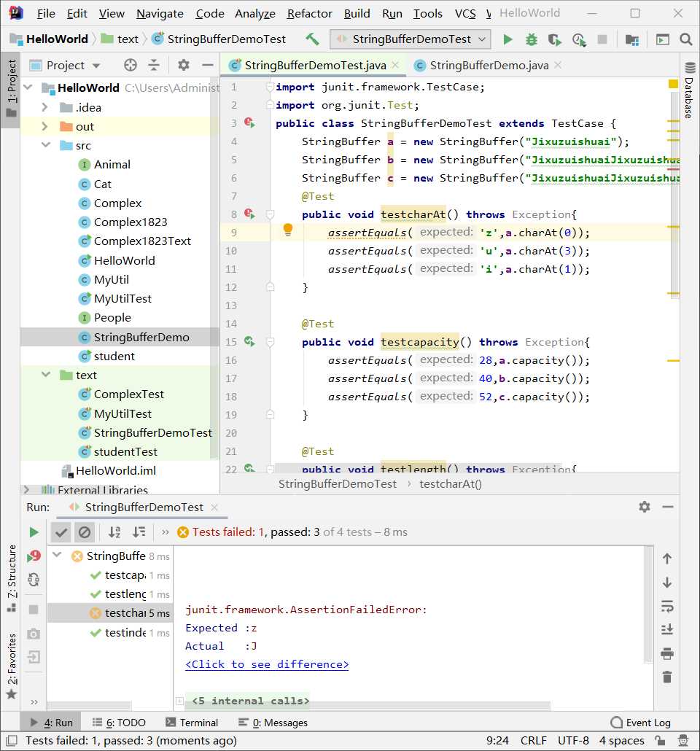
Task: Select the Complex1823Text class in tree
Action: [142, 241]
